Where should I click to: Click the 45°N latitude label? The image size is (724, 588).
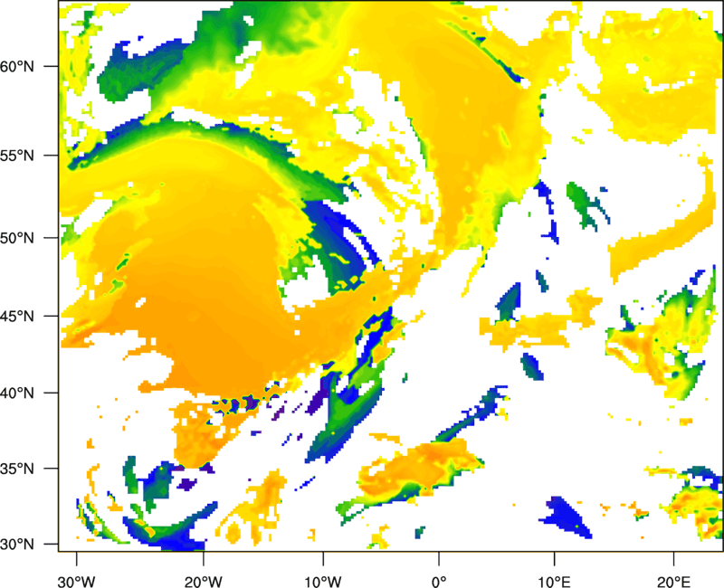pyautogui.click(x=17, y=317)
